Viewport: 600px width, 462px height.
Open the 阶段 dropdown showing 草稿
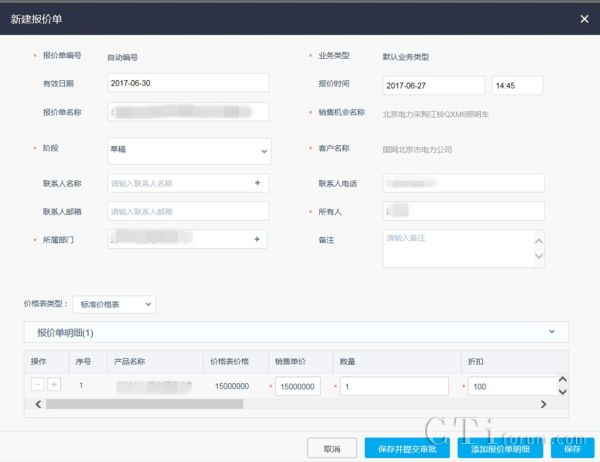(x=189, y=151)
